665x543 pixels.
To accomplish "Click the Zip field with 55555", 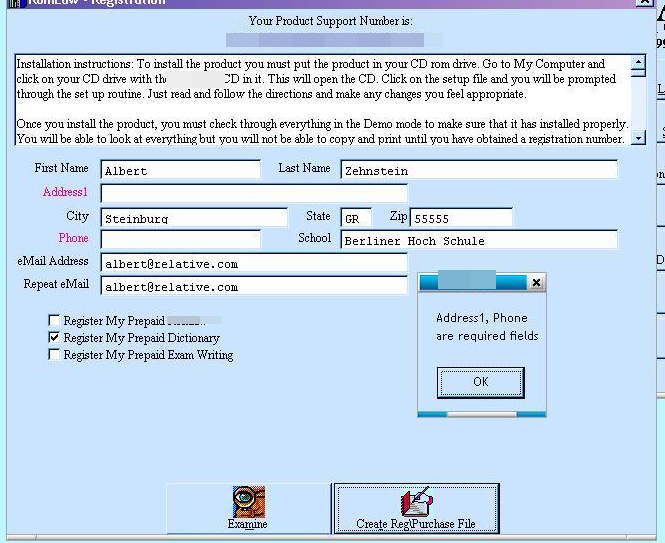I will click(x=460, y=217).
